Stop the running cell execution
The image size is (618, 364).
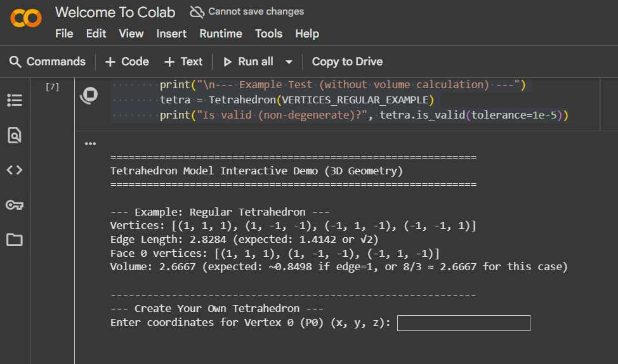tap(89, 95)
